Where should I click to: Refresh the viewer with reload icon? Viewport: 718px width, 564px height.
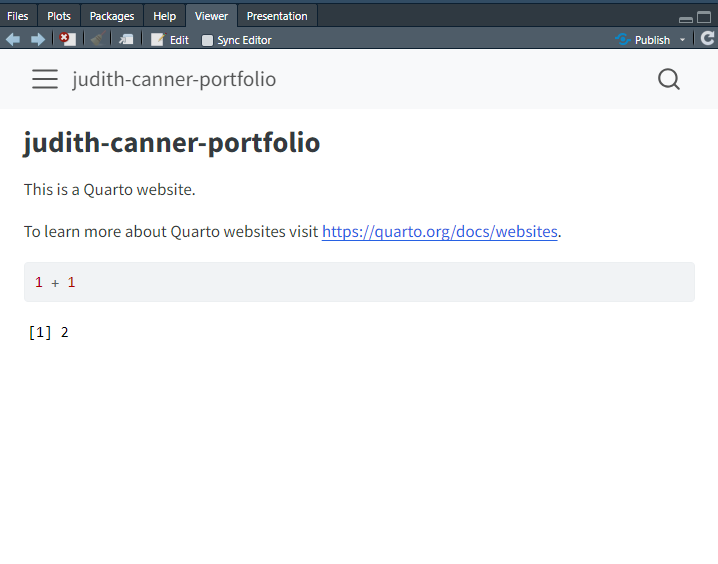coord(707,39)
